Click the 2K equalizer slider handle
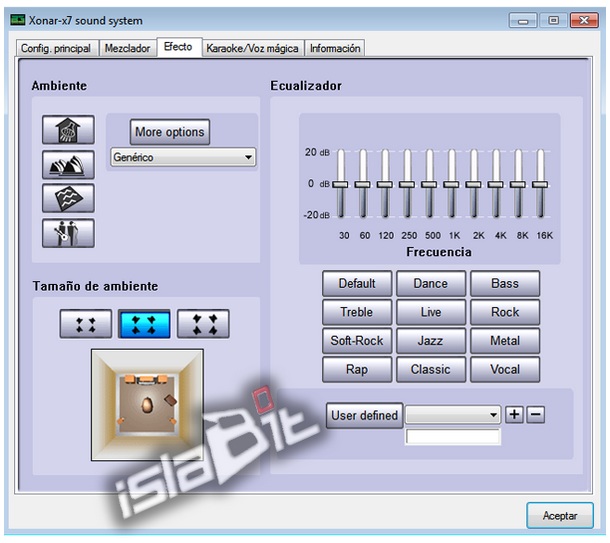Screen dimensions: 610x543 473,184
